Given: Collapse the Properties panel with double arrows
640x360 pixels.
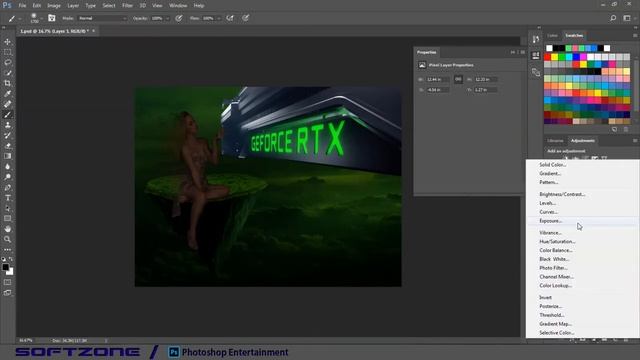Looking at the screenshot, I should pos(513,52).
